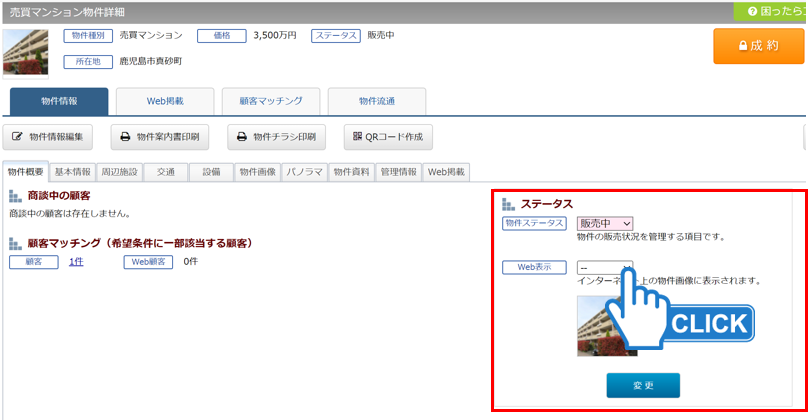This screenshot has height=420, width=812.
Task: Select the 管理情報 sub-tab
Action: [x=398, y=172]
